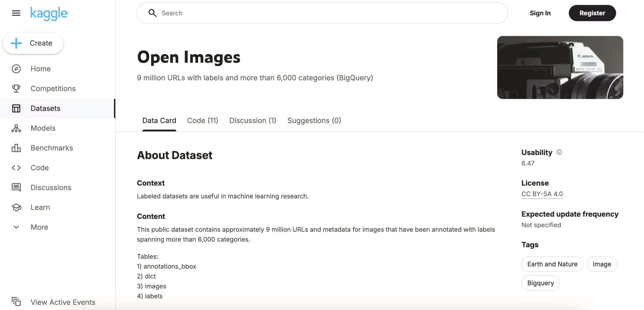Click the Code angle brackets icon
The width and height of the screenshot is (644, 310).
[x=16, y=168]
